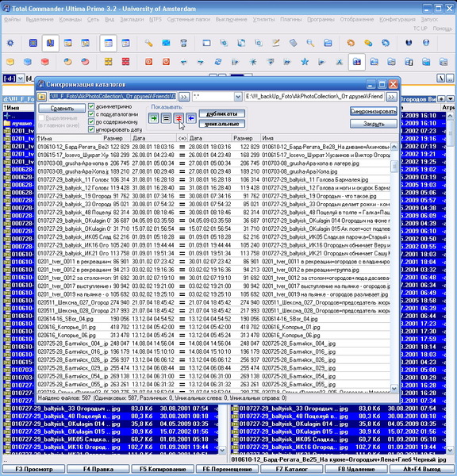Click the orange ring icon in top toolbar
Viewport: 457px width, 476px height.
coord(351,43)
